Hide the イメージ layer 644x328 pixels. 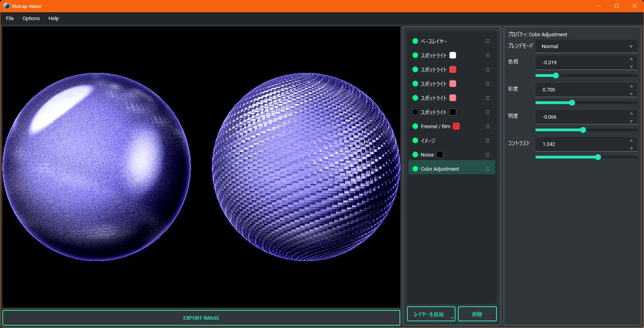(x=415, y=141)
